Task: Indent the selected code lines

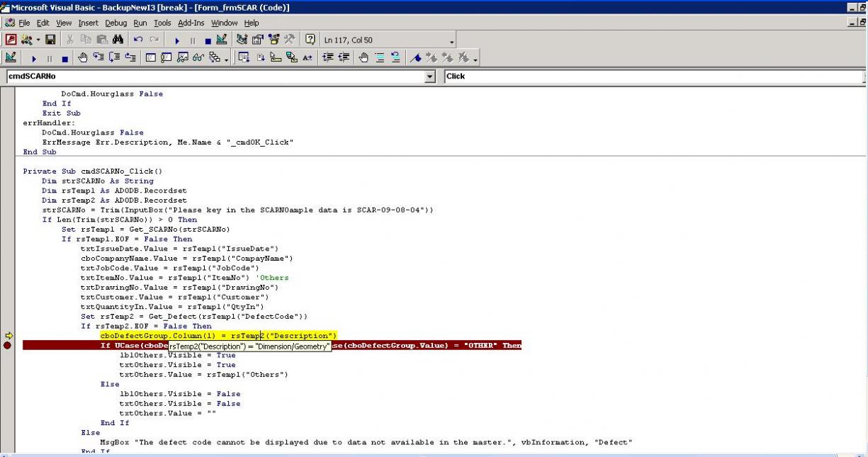Action: click(327, 58)
